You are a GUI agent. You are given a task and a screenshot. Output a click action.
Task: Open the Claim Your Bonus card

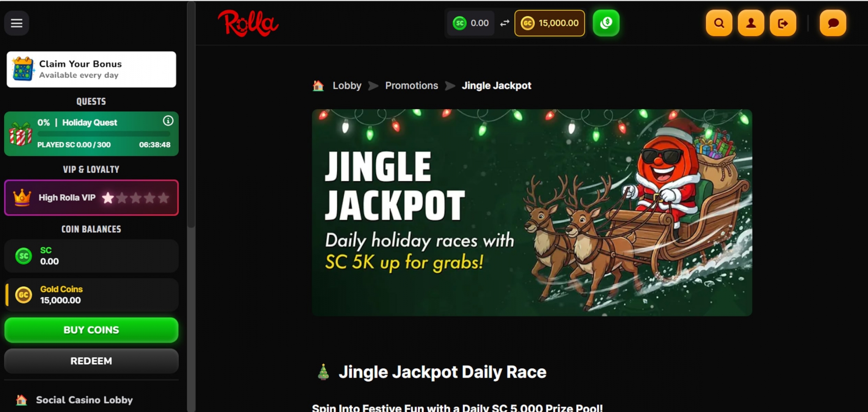pos(91,69)
